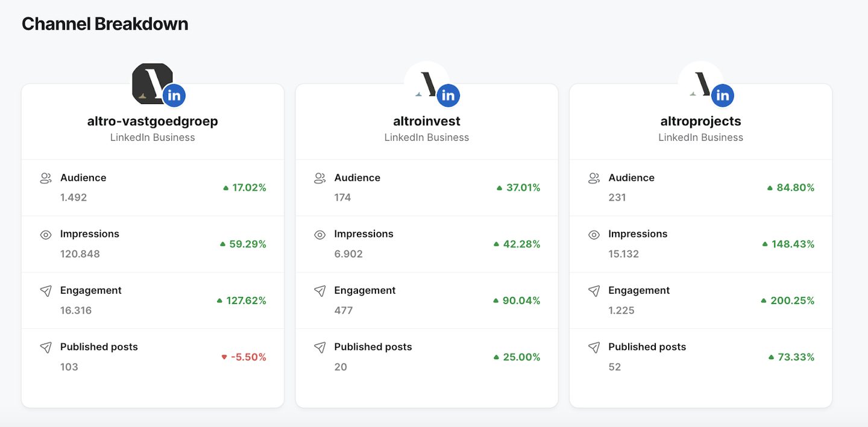Click the engagement value 477
Screen dimensions: 868x427
coord(344,311)
